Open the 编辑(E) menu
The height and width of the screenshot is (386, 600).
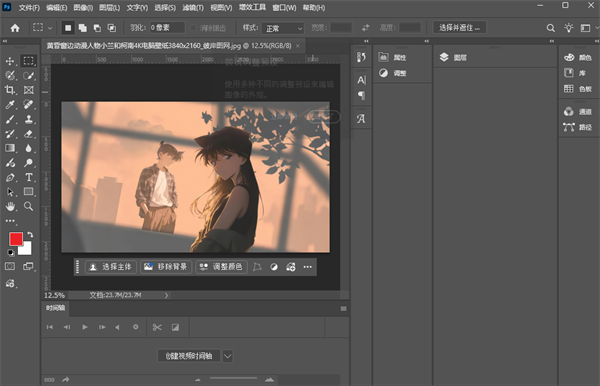56,8
